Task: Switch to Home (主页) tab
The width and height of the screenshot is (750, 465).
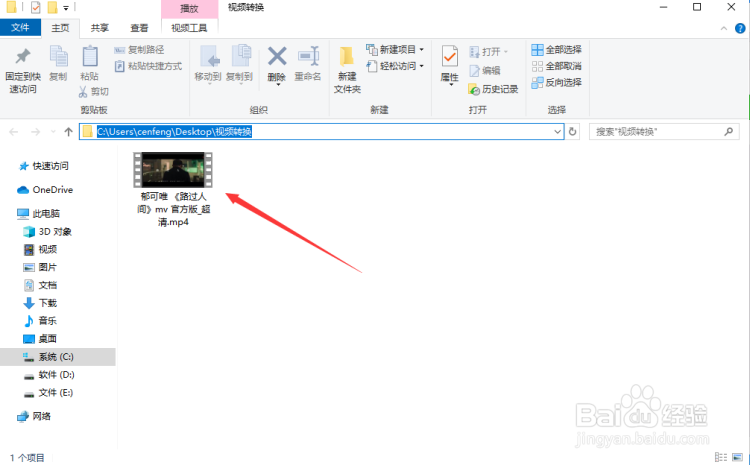Action: tap(60, 28)
